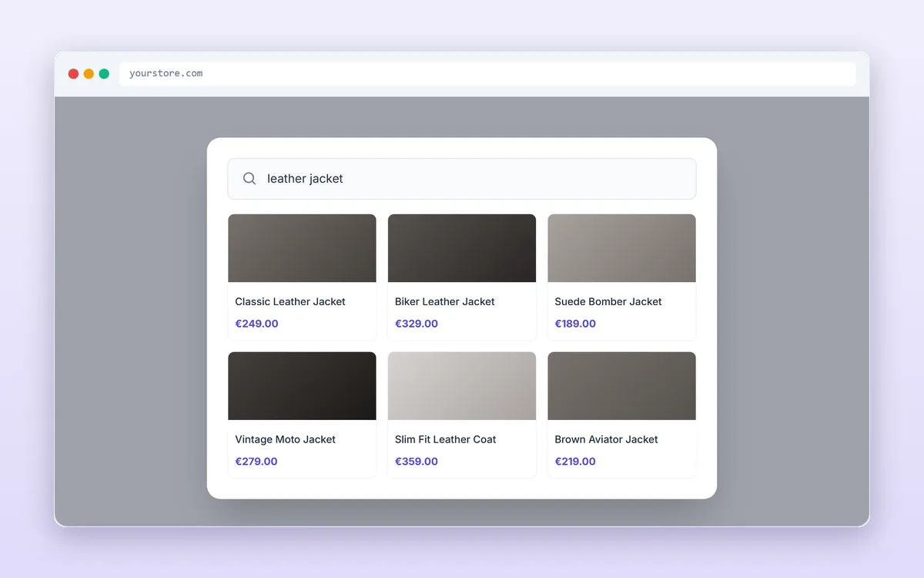924x578 pixels.
Task: Click the €249.00 price
Action: [256, 324]
